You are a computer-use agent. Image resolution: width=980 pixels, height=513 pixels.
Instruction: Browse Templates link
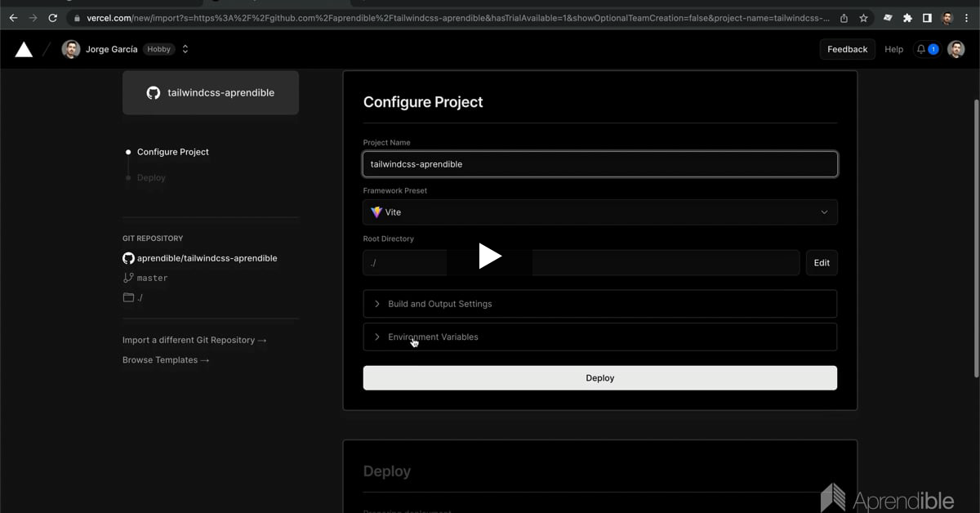tap(166, 360)
